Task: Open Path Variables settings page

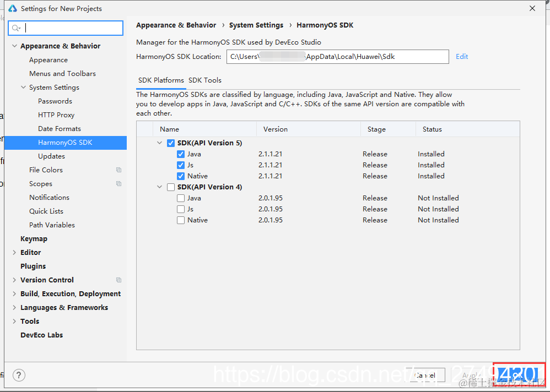Action: 52,225
